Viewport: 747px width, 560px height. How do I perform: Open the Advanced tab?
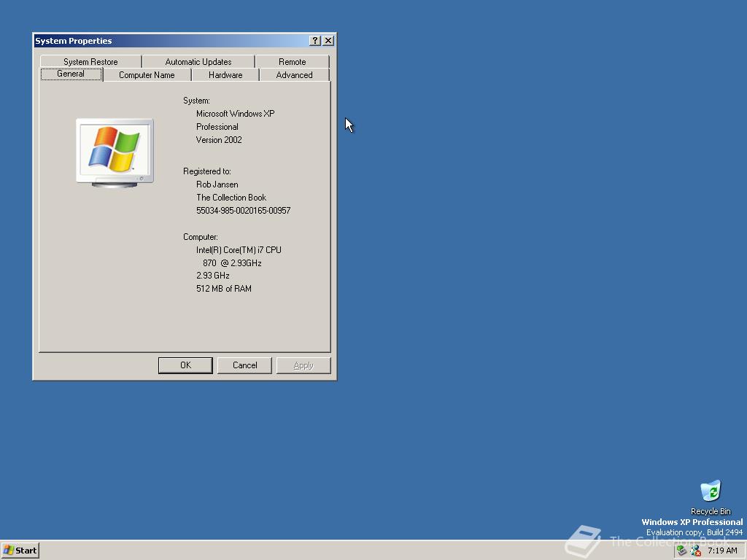pyautogui.click(x=295, y=75)
